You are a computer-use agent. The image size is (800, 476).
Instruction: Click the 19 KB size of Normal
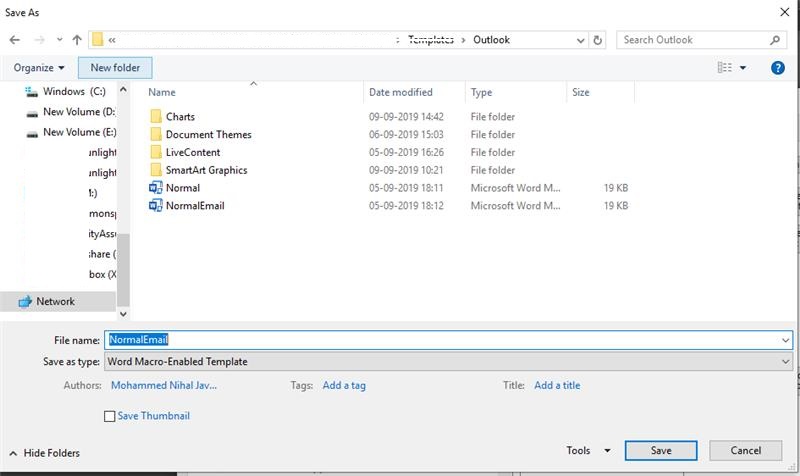click(616, 188)
